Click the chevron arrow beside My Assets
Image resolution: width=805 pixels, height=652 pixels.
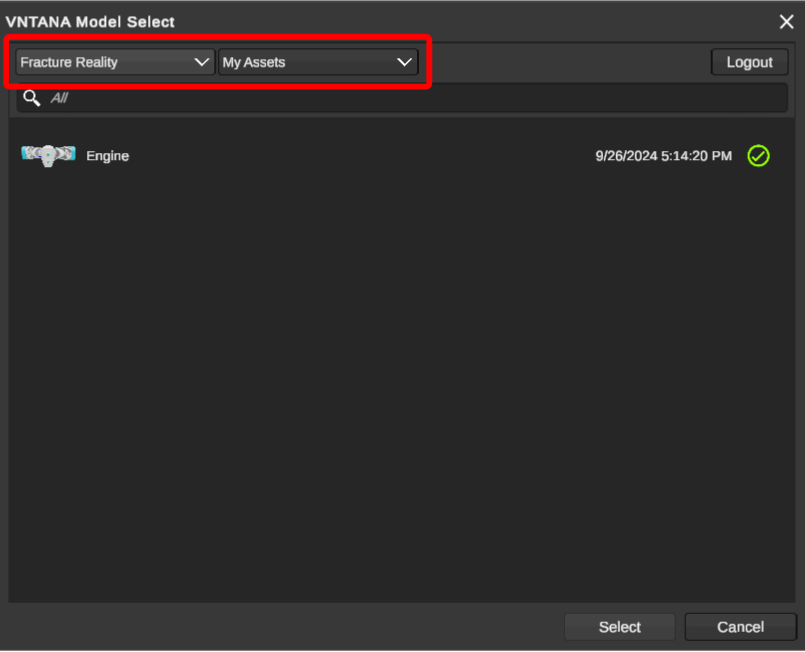pyautogui.click(x=404, y=62)
